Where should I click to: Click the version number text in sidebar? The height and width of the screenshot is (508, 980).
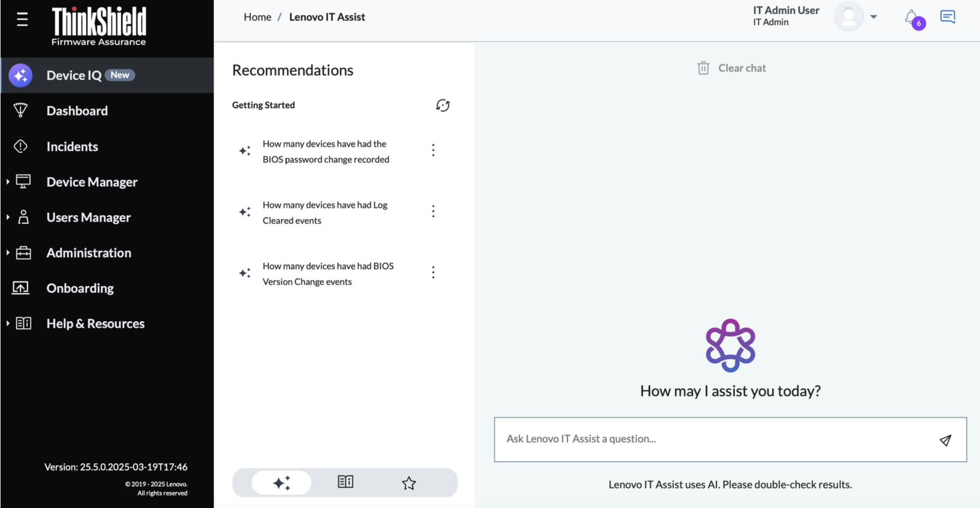[x=116, y=467]
